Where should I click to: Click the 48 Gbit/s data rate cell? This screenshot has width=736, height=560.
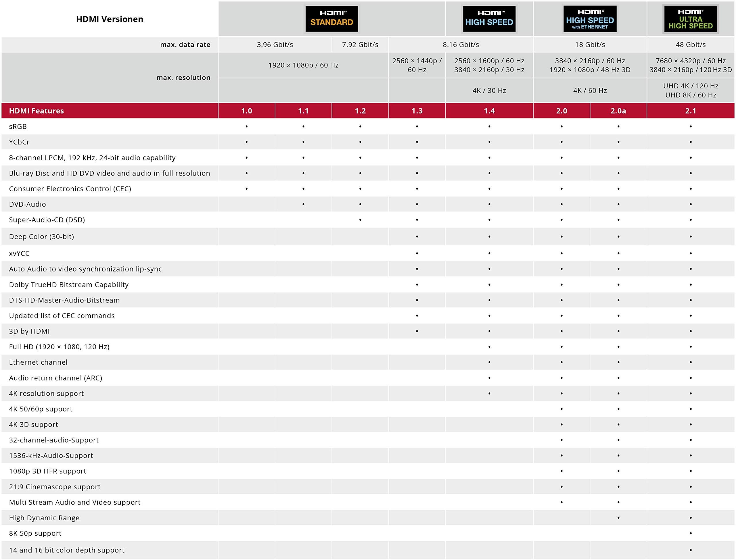(690, 45)
